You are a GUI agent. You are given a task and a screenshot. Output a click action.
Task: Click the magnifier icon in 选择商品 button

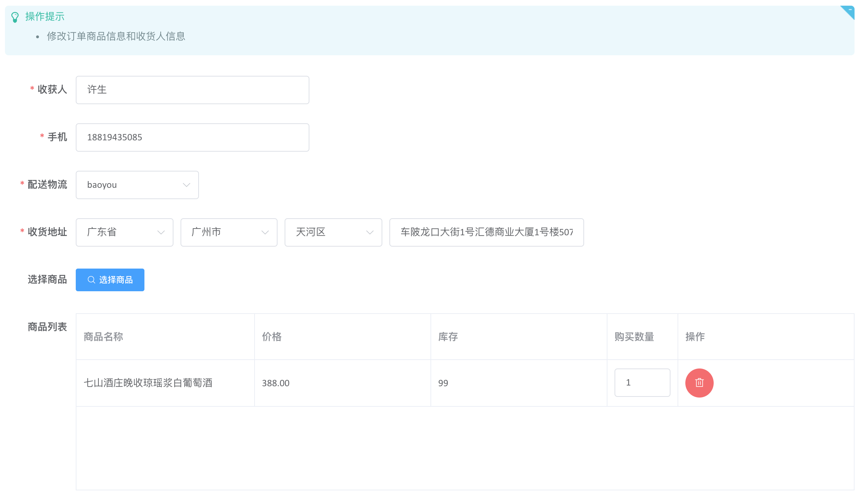click(91, 280)
